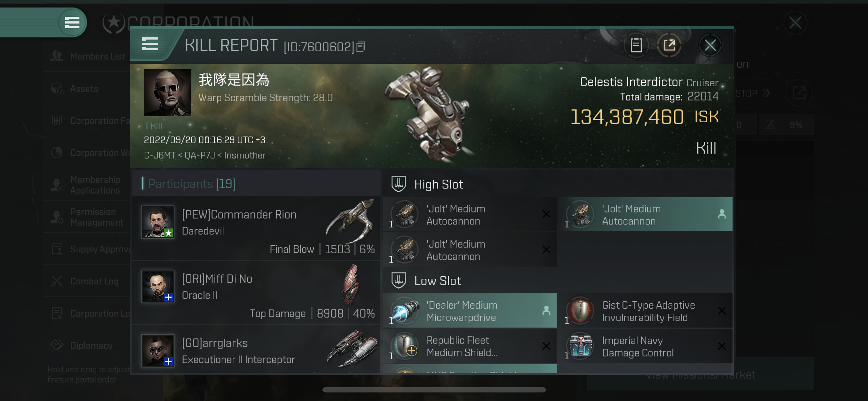
Task: Copy the kill report ID
Action: (x=361, y=47)
